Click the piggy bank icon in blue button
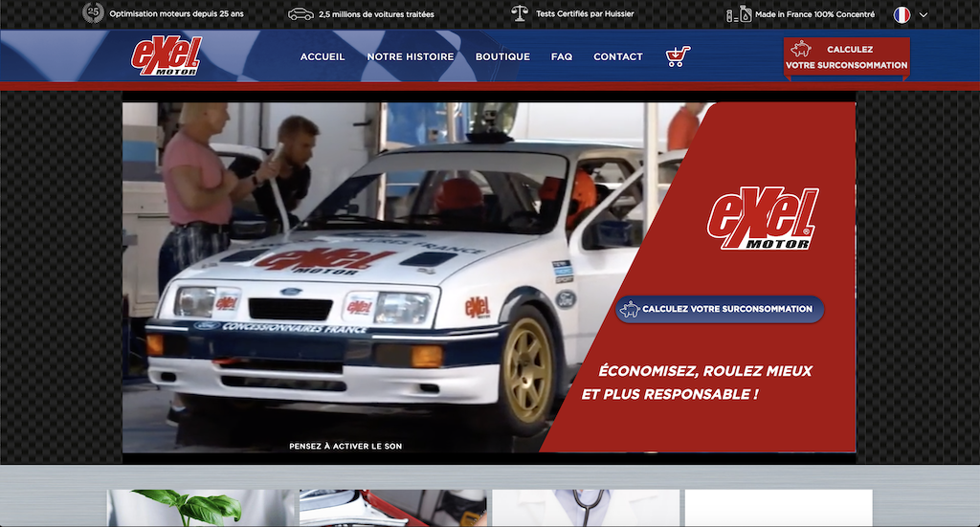980x527 pixels. [x=630, y=309]
